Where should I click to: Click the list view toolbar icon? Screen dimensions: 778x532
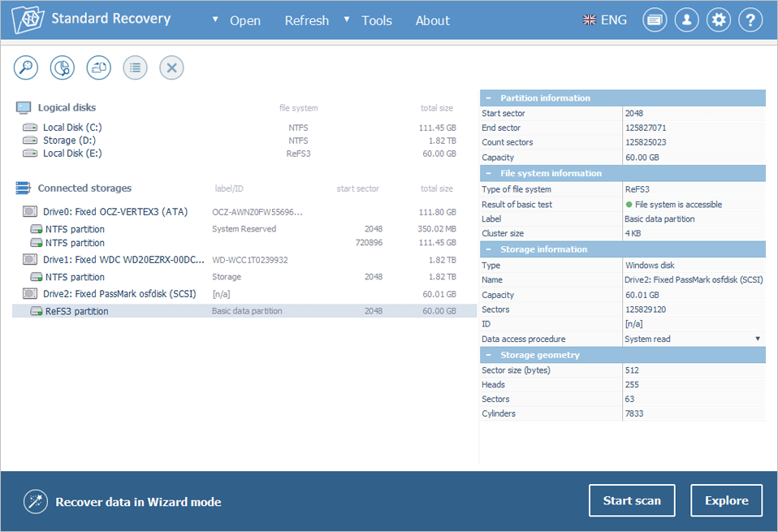pos(135,68)
